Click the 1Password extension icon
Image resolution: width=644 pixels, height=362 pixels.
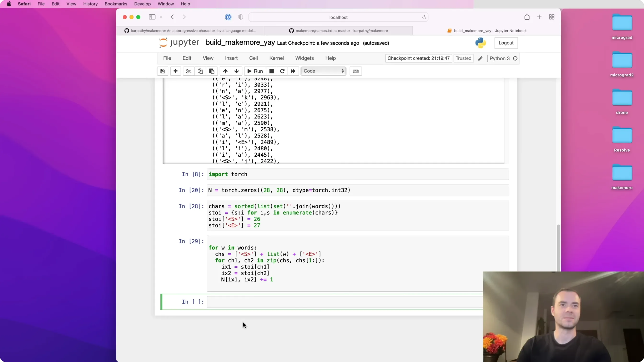(x=228, y=17)
